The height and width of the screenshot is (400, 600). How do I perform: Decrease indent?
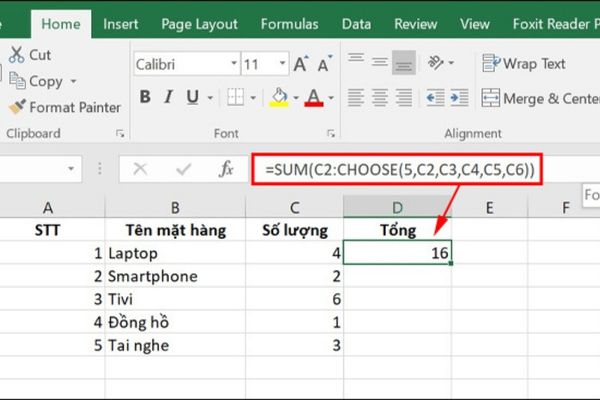435,98
